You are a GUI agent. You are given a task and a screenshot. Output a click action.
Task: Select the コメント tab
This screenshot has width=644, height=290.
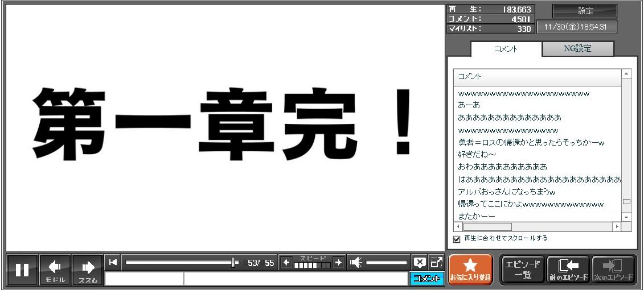[506, 49]
